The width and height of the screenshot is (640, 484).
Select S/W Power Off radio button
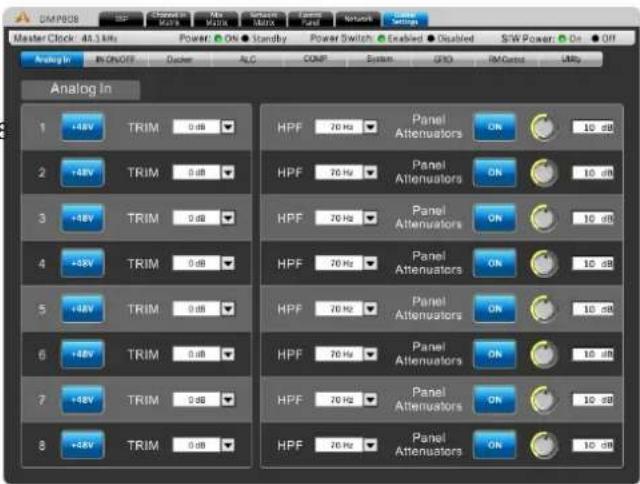pyautogui.click(x=596, y=39)
